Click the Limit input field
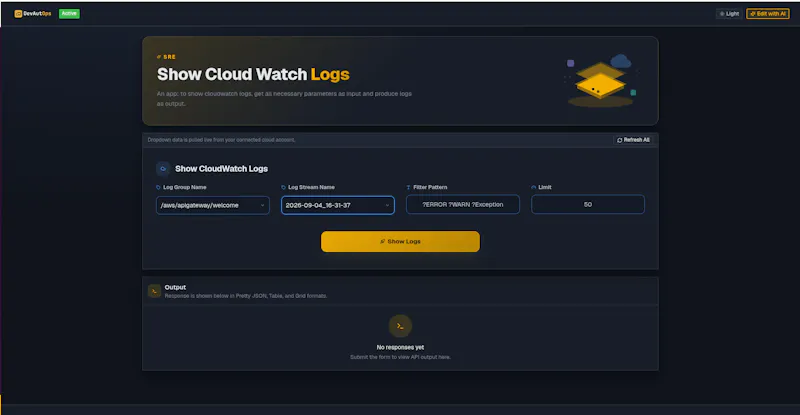This screenshot has width=800, height=415. 588,205
